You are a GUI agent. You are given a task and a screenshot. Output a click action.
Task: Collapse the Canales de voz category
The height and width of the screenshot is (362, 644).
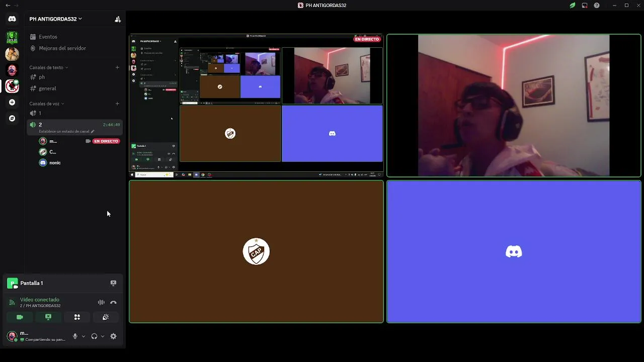[46, 104]
